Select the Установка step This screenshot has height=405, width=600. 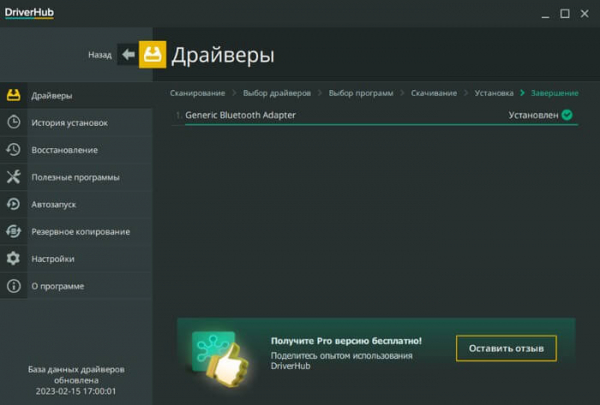(494, 93)
